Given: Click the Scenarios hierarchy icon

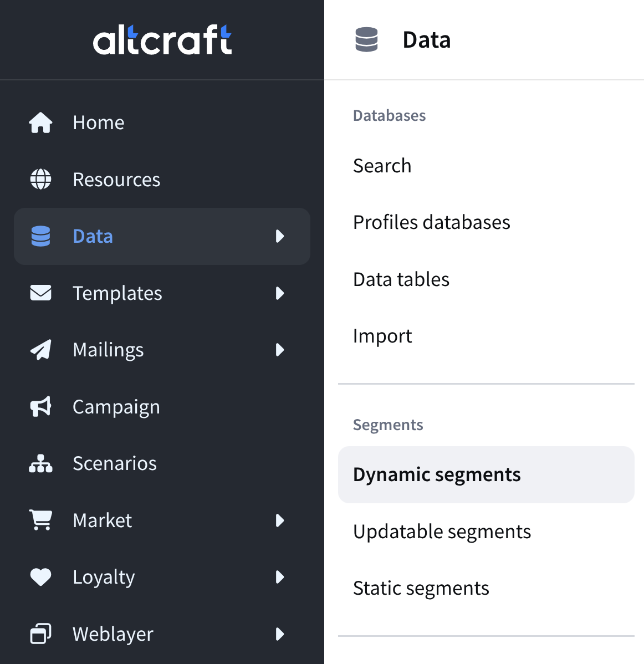Looking at the screenshot, I should point(40,463).
